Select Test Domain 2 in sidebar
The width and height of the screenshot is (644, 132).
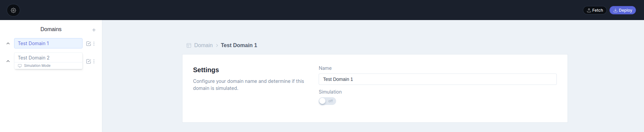[48, 58]
